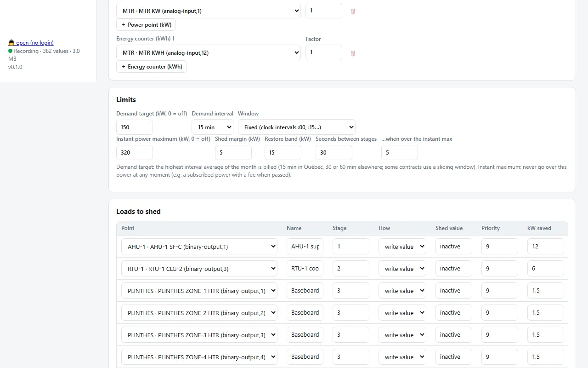Edit the Name field in the ZONE-4 row
Screen dimensions: 588x368
point(305,356)
